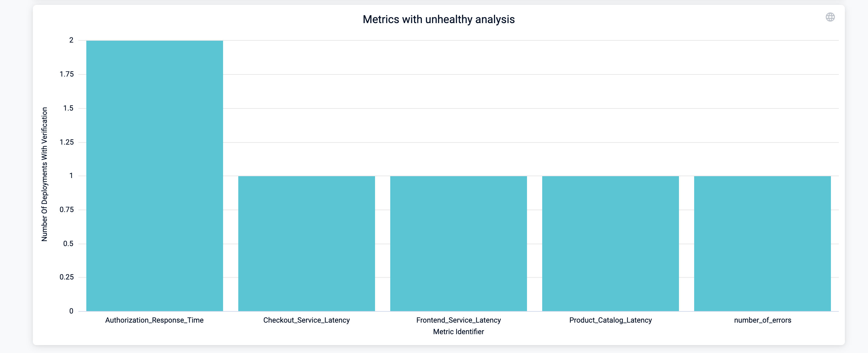Image resolution: width=868 pixels, height=353 pixels.
Task: Click the Frontend_Service_Latency bar
Action: click(458, 243)
